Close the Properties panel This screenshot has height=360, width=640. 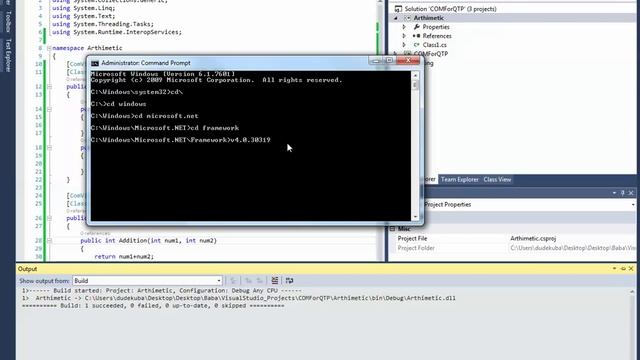(x=631, y=193)
